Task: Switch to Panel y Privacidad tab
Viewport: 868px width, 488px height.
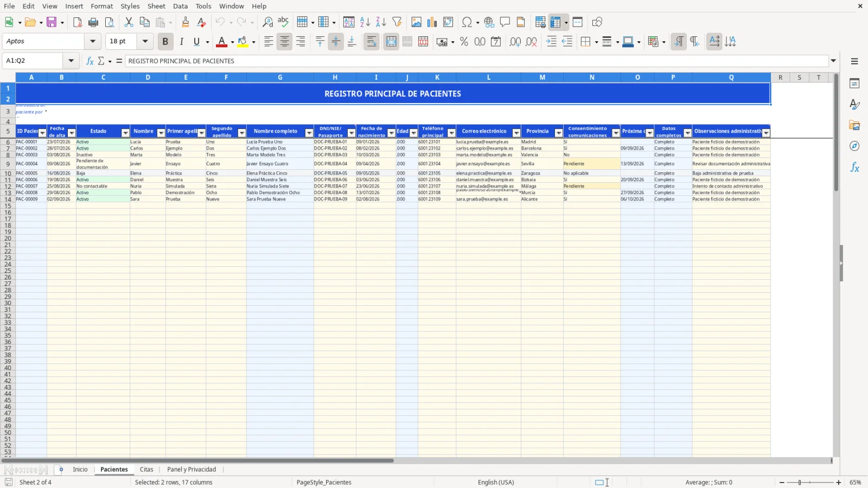Action: pyautogui.click(x=192, y=470)
